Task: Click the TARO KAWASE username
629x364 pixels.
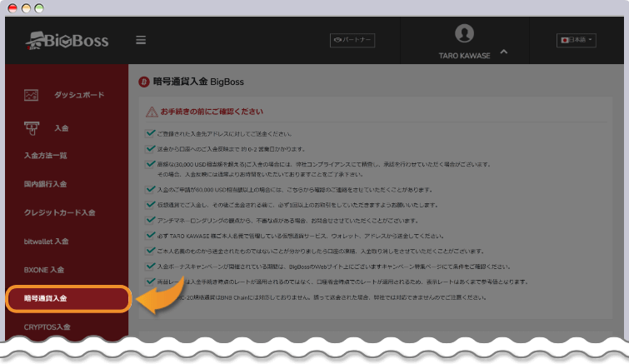Action: point(464,56)
